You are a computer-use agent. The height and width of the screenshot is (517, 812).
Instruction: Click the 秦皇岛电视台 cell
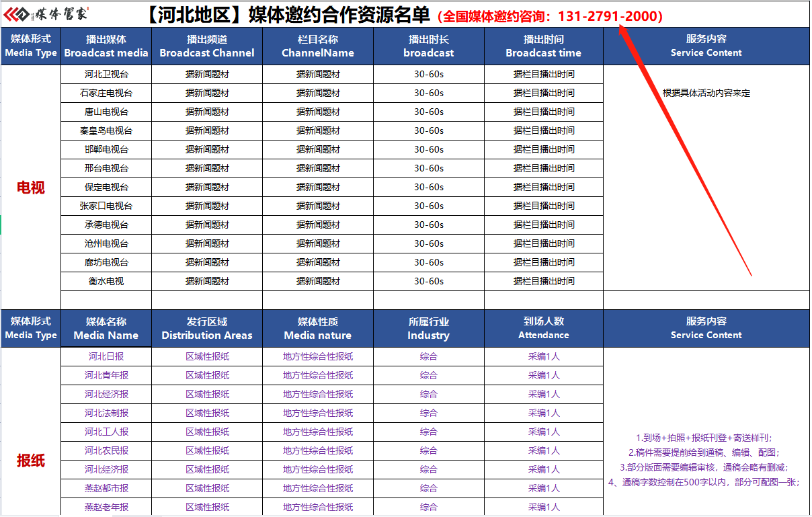tap(106, 131)
